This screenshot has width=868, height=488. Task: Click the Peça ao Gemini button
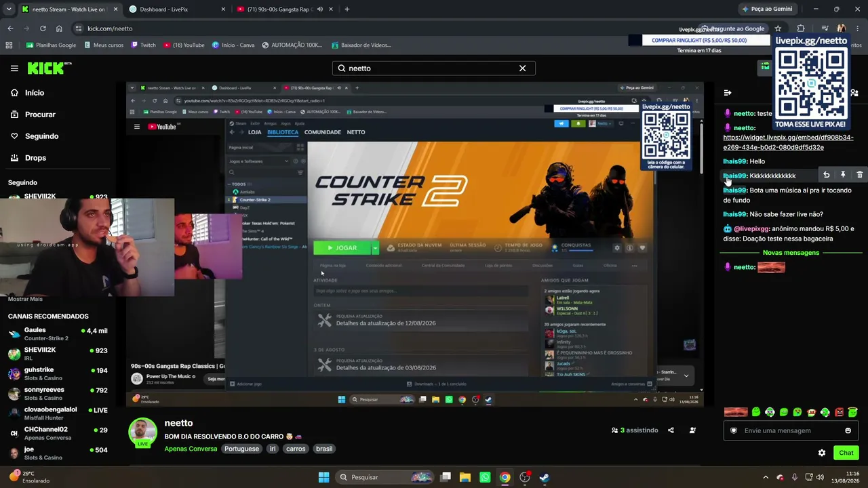point(767,9)
